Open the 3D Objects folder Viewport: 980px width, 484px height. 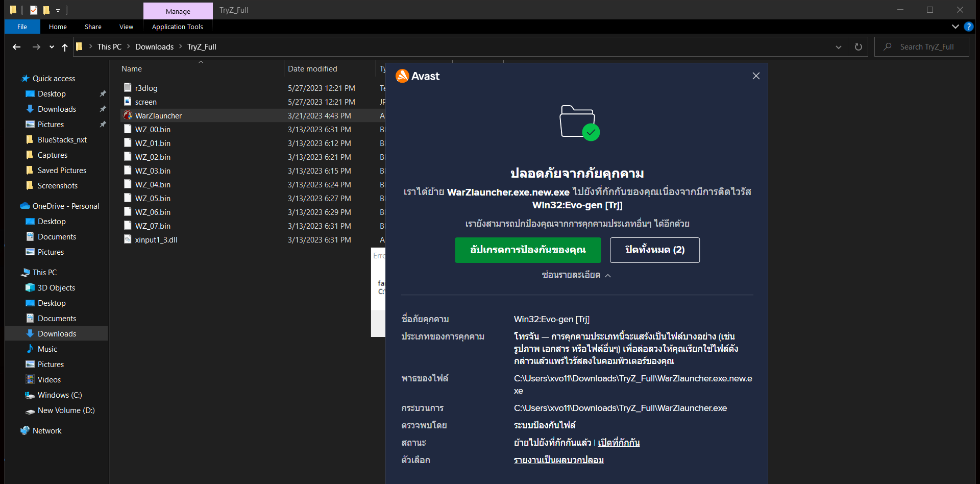pyautogui.click(x=56, y=288)
